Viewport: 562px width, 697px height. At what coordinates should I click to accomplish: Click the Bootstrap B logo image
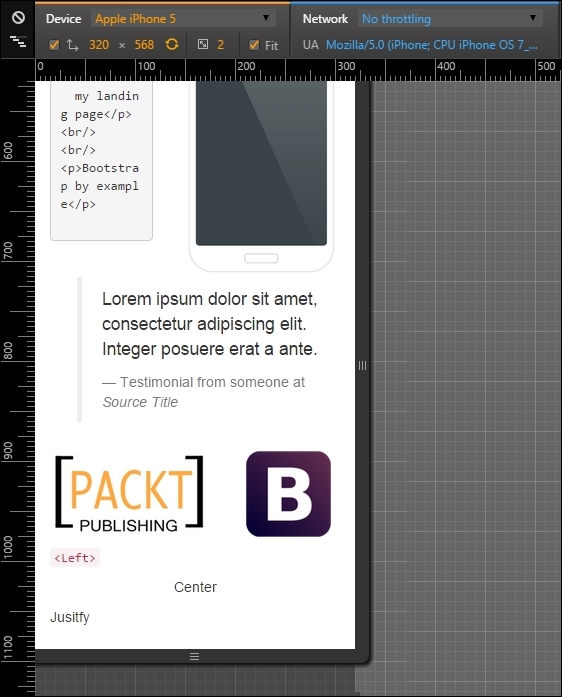(288, 494)
